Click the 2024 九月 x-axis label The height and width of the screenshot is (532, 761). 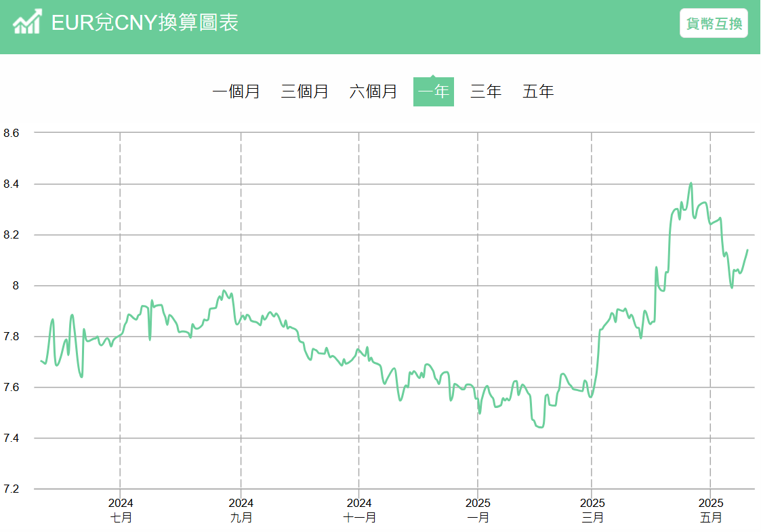coord(241,510)
